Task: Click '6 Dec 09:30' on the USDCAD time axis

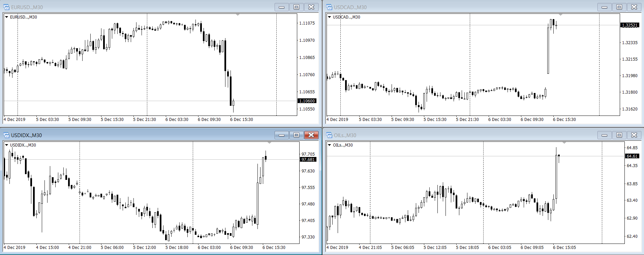Action: pos(532,120)
